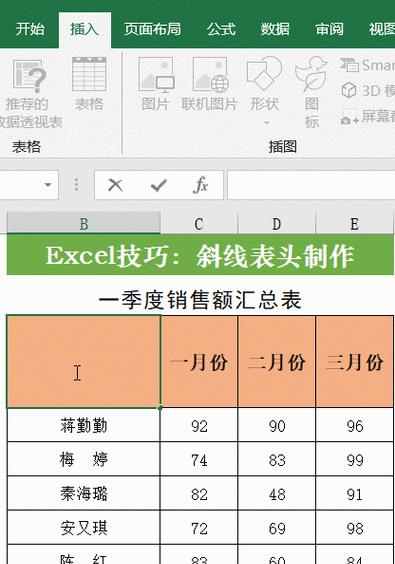Select the cell 梅 婷
This screenshot has height=564, width=395.
tap(83, 459)
